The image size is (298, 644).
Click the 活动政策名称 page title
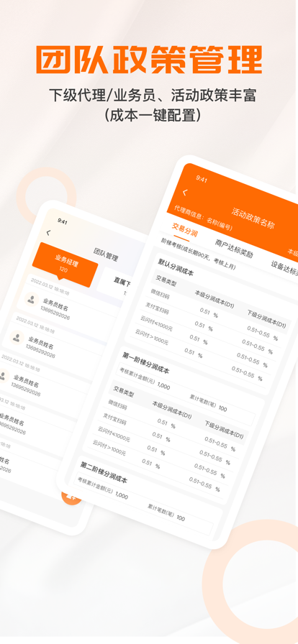point(253,218)
